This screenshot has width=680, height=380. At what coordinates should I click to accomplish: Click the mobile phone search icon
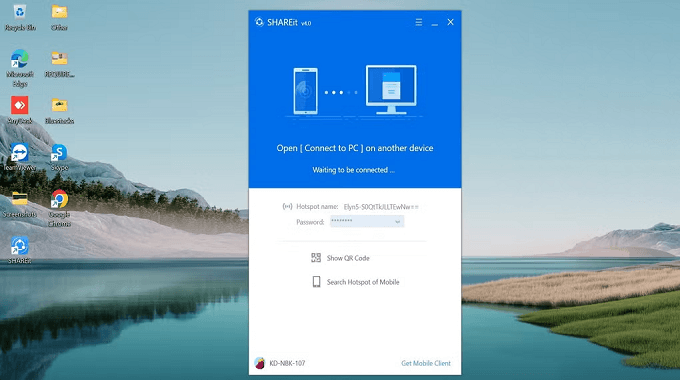(x=317, y=282)
